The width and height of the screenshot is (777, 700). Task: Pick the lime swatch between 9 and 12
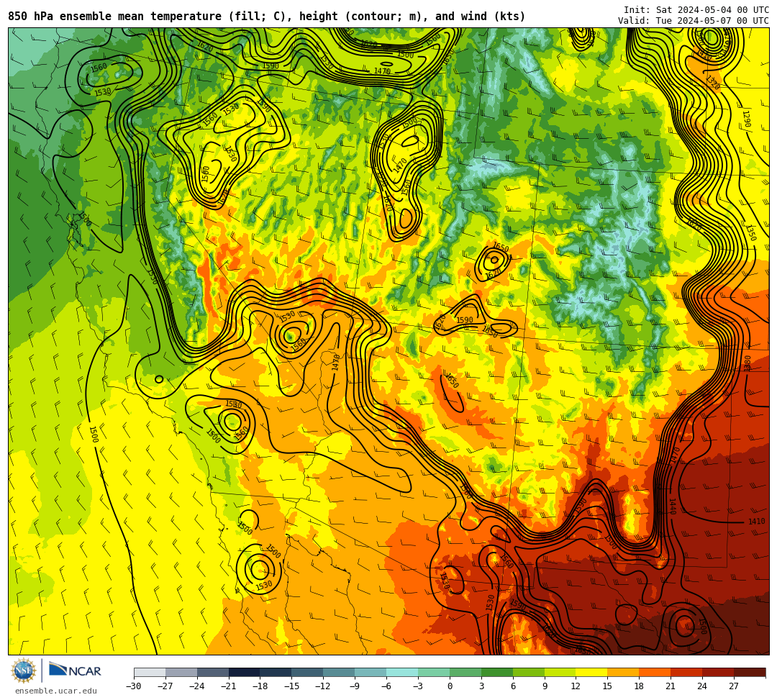(560, 672)
